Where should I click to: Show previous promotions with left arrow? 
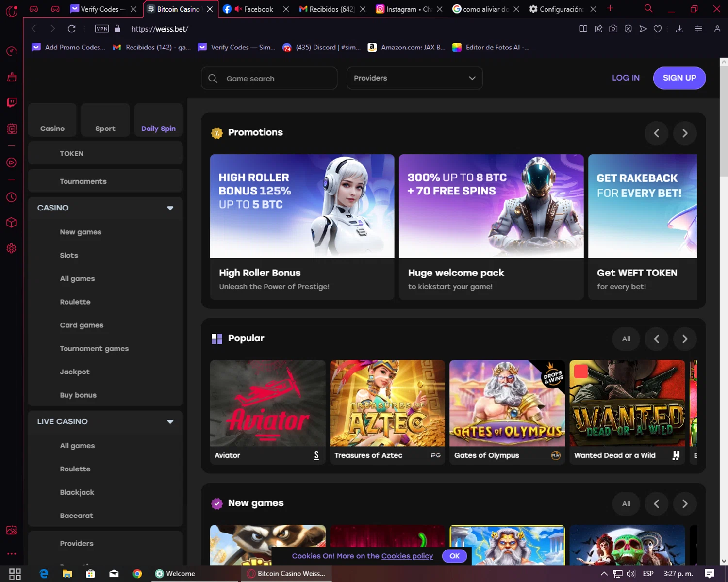point(656,133)
